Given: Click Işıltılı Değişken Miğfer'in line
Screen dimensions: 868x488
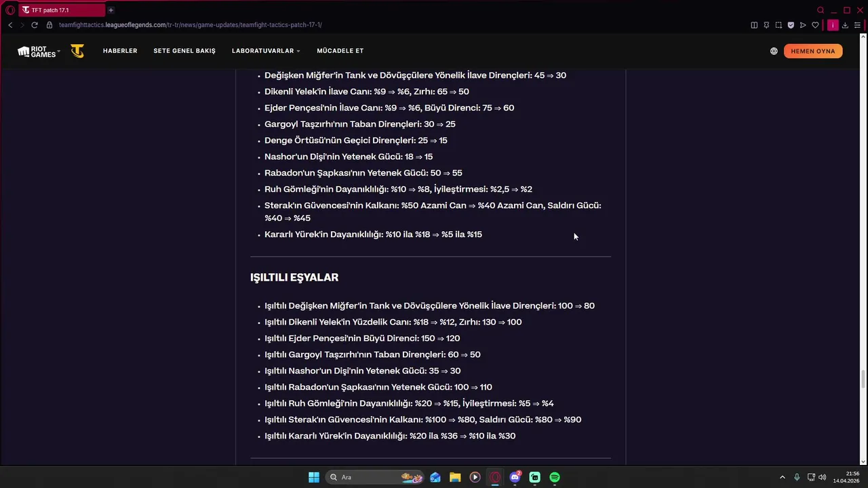Looking at the screenshot, I should pyautogui.click(x=429, y=306).
